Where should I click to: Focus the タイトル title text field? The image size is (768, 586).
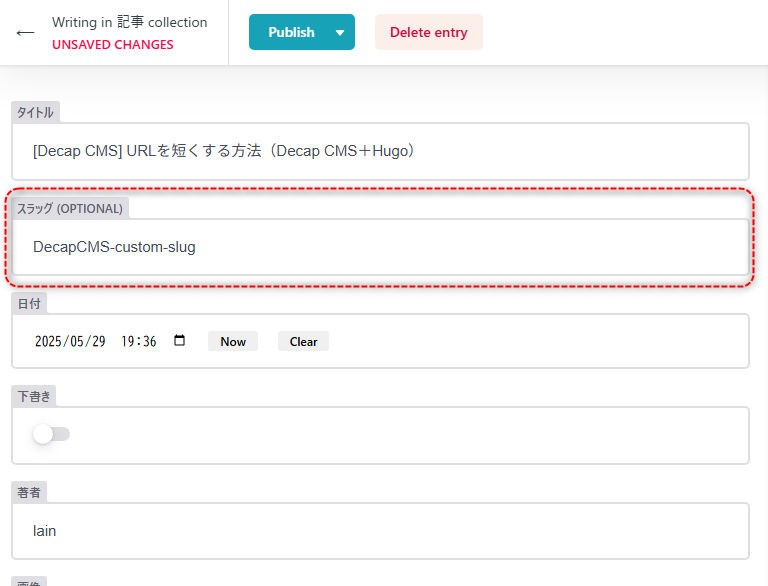(x=380, y=151)
